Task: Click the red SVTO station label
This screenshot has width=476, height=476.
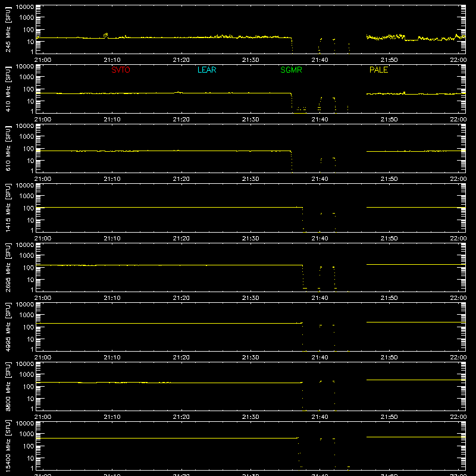Action: (121, 70)
